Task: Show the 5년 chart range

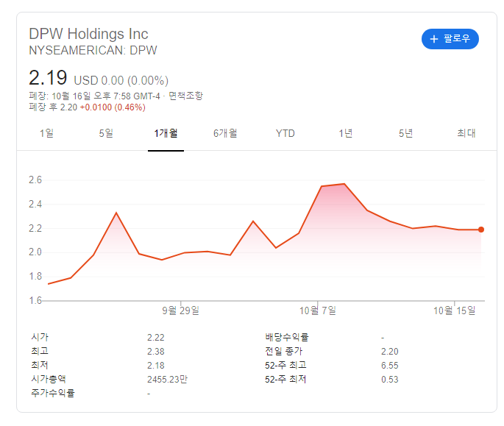Action: tap(405, 133)
